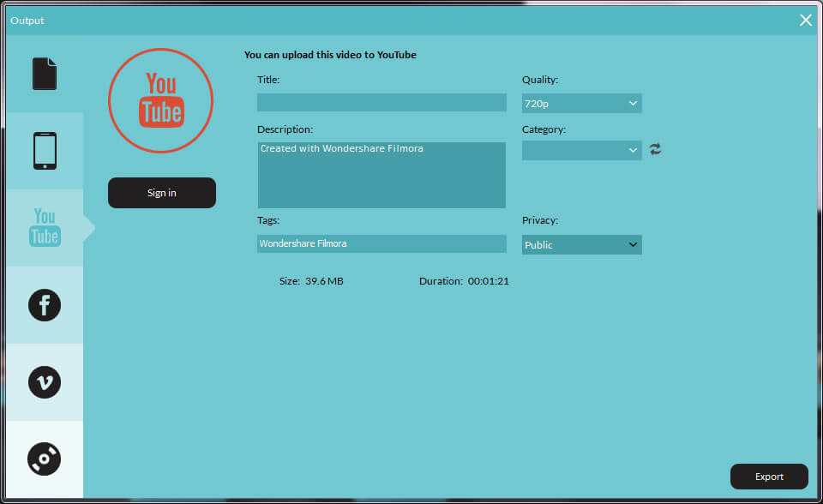Click the large red YouTube logo

click(160, 101)
